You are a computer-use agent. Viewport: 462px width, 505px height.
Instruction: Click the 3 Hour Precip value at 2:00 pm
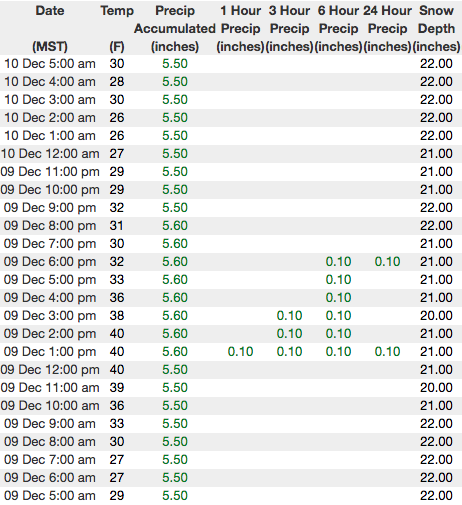click(x=289, y=334)
